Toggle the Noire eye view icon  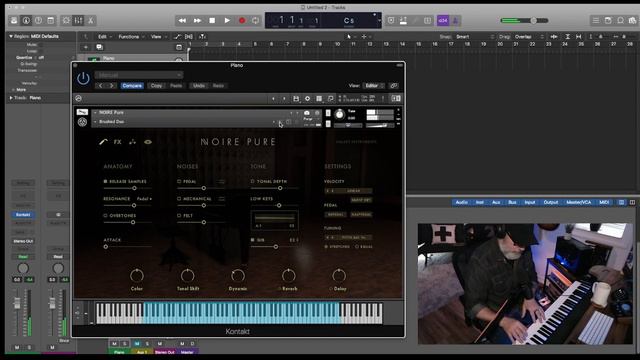pos(148,142)
